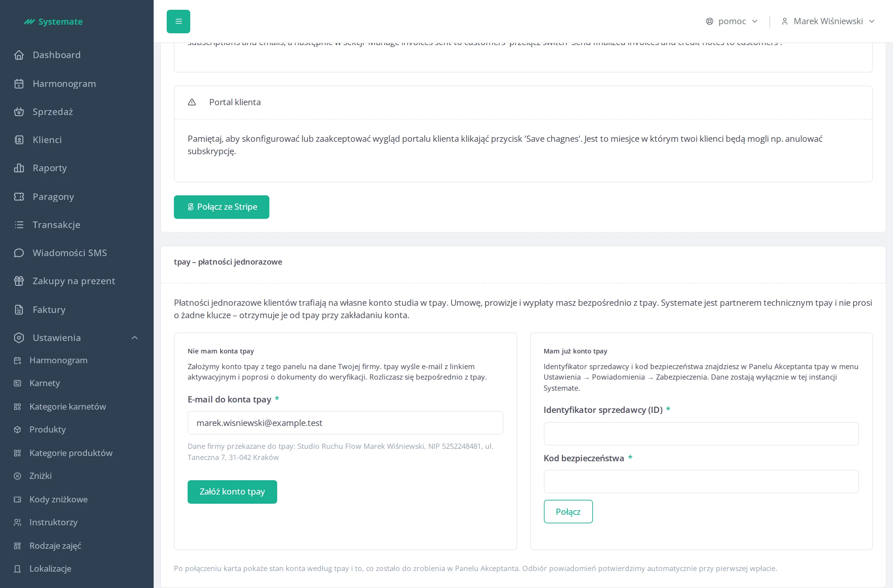Click the 'Portal klienta' section title
893x588 pixels.
tap(235, 102)
